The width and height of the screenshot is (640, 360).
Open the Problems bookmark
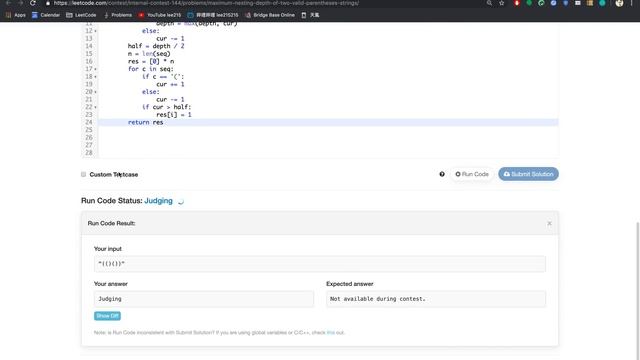tap(118, 15)
